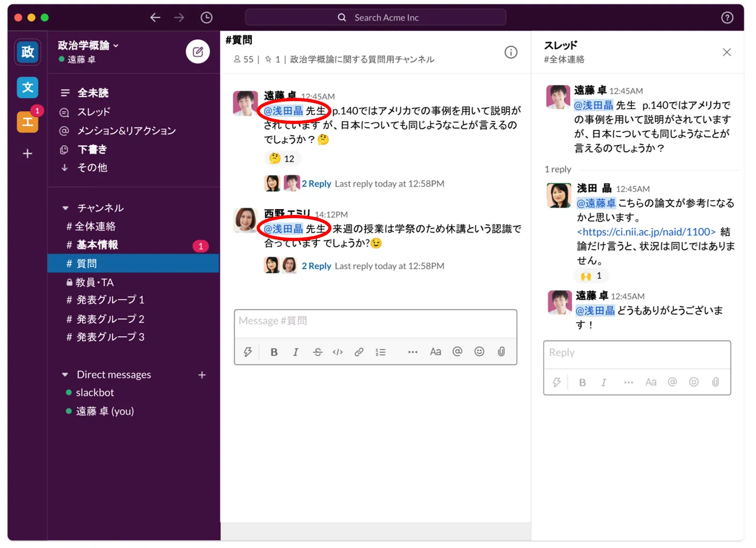This screenshot has height=548, width=756.
Task: Open 2 Reply thread under 西野 message
Action: tap(316, 266)
